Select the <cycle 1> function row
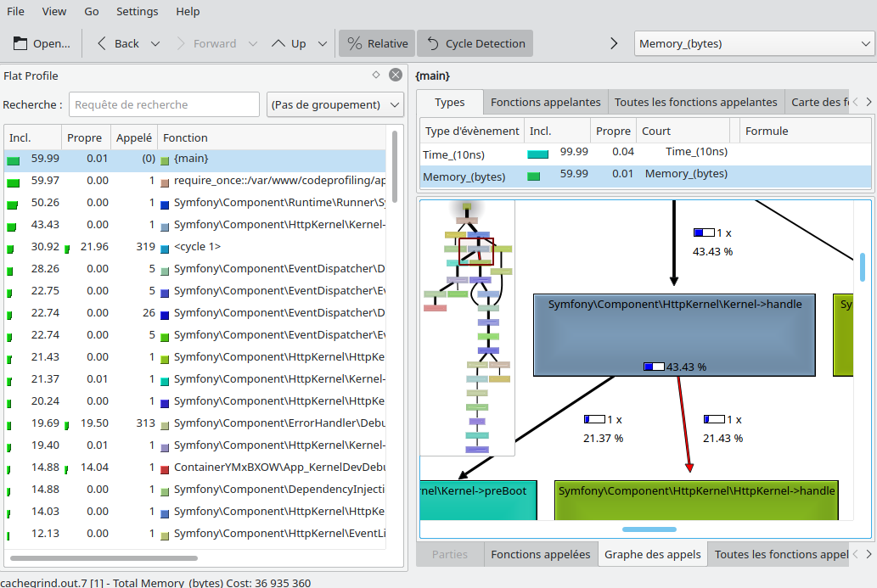 [195, 247]
